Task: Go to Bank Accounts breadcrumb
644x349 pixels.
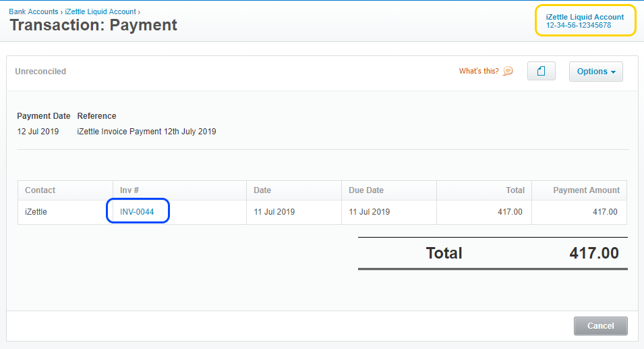Action: (34, 12)
